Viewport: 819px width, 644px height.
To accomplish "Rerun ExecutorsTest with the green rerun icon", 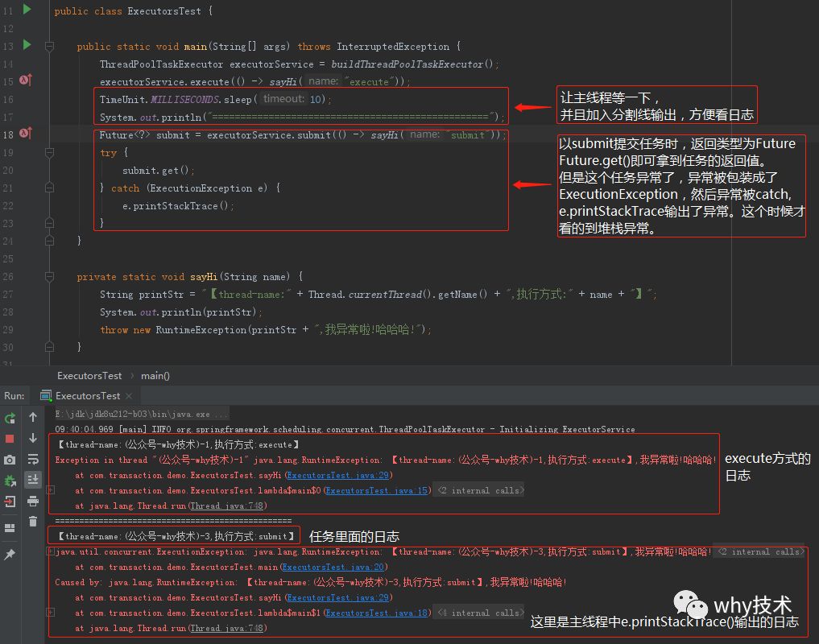I will [10, 418].
